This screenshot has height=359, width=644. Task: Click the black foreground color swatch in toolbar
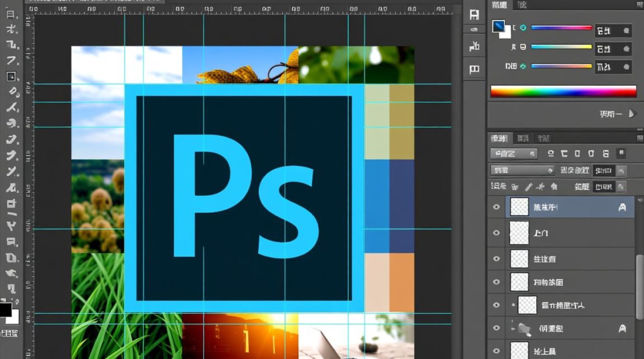pos(5,310)
